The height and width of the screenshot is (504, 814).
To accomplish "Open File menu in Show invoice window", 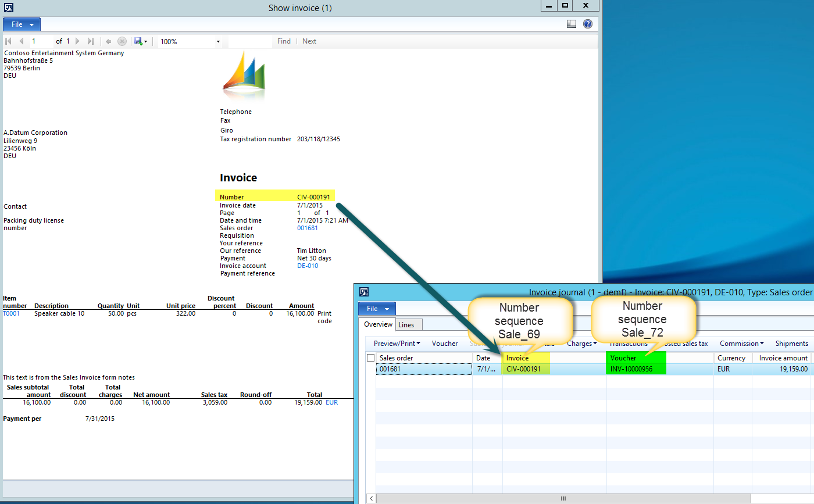I will 22,24.
